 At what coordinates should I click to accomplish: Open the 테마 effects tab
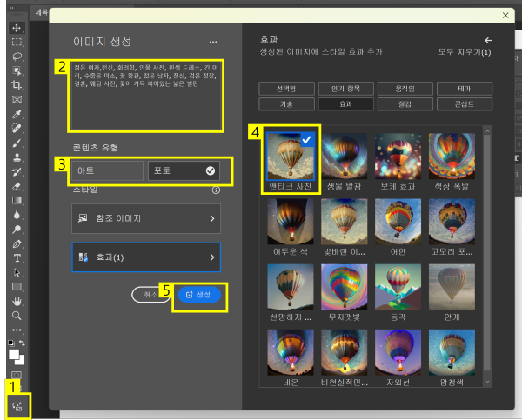point(465,89)
